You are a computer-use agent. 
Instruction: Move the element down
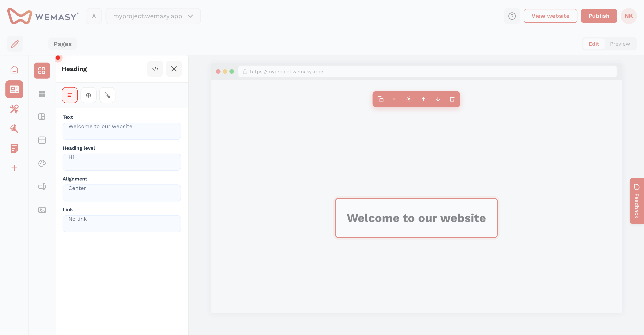click(x=438, y=99)
